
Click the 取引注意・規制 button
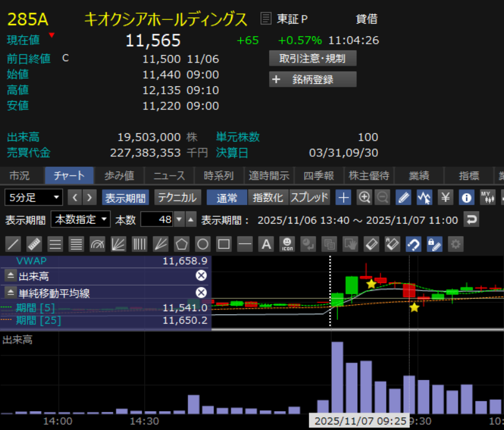click(313, 59)
